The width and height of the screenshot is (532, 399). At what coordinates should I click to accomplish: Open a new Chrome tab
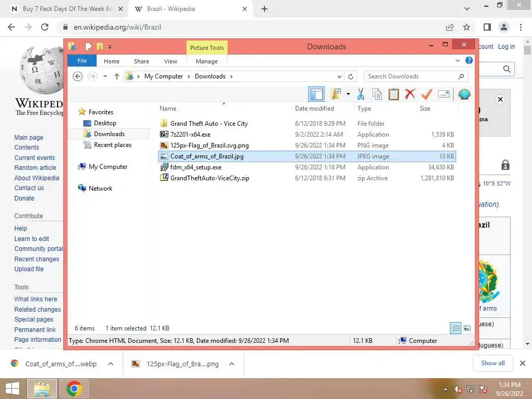tap(264, 9)
